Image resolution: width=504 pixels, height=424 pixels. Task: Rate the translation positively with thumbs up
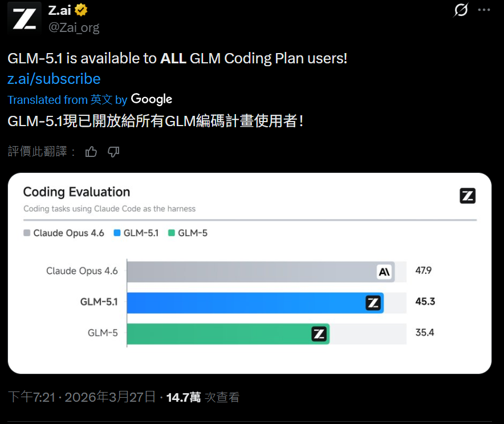point(91,152)
